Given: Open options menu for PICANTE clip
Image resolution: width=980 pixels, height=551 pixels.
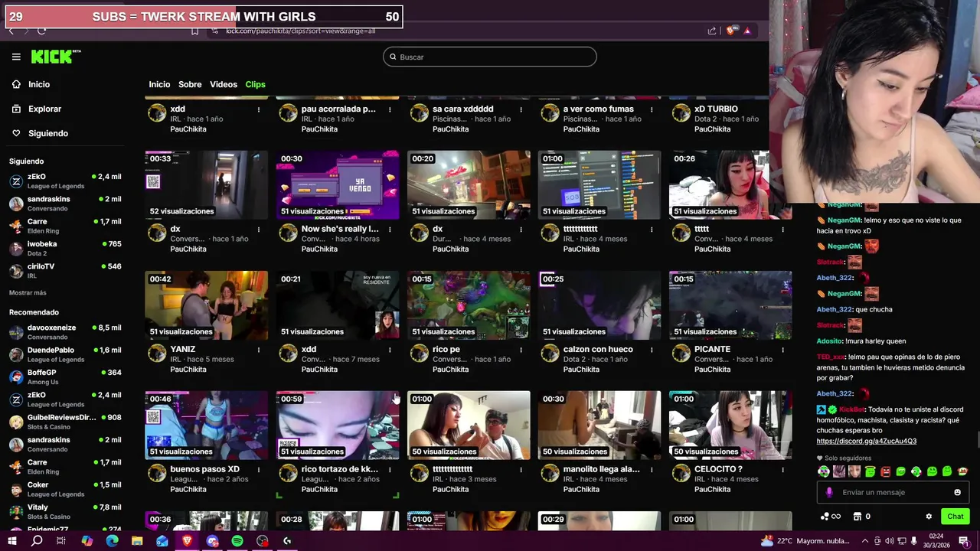Looking at the screenshot, I should pyautogui.click(x=782, y=350).
